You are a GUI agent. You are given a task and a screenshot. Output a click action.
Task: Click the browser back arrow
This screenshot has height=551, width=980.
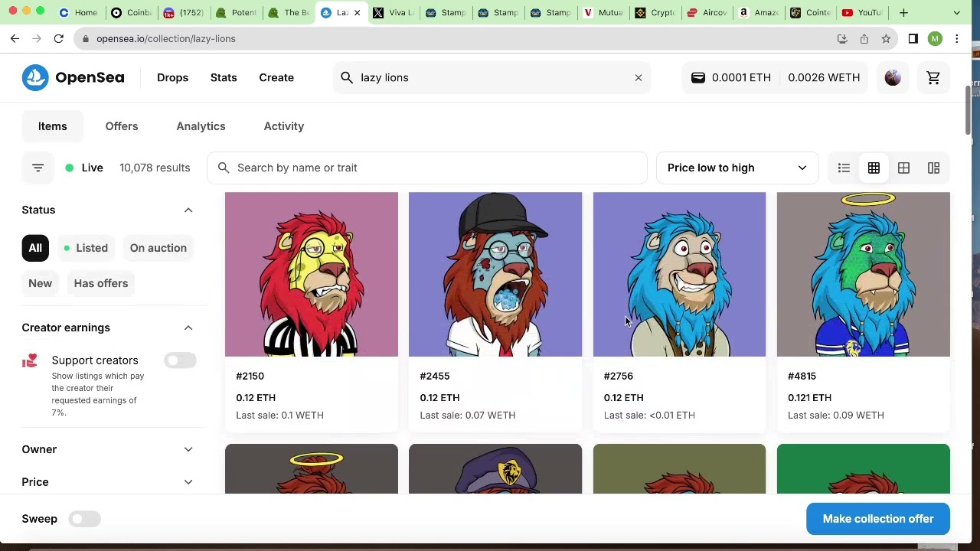pyautogui.click(x=15, y=38)
